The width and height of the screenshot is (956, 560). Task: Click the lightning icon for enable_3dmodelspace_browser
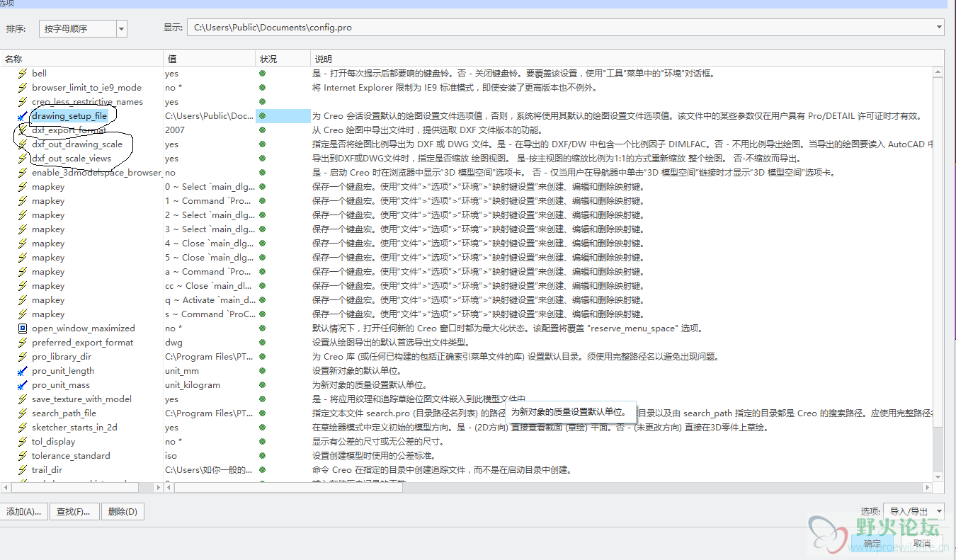point(23,173)
